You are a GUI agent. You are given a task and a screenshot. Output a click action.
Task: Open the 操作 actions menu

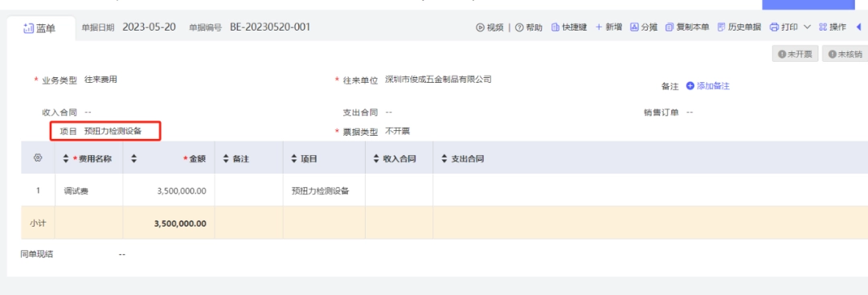pyautogui.click(x=832, y=27)
